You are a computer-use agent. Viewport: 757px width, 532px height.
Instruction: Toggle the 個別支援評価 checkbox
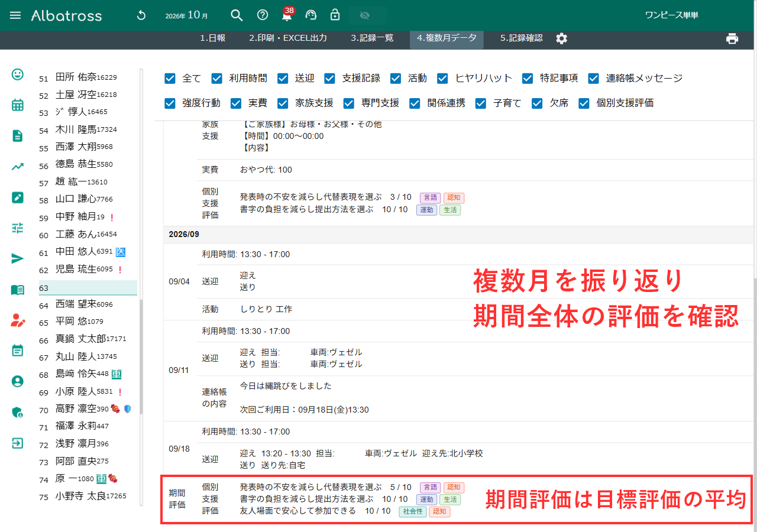[x=584, y=103]
